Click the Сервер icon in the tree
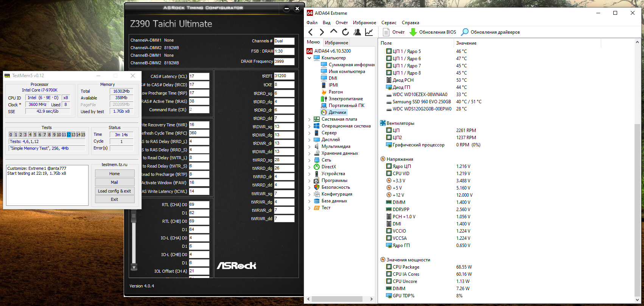 tap(317, 133)
